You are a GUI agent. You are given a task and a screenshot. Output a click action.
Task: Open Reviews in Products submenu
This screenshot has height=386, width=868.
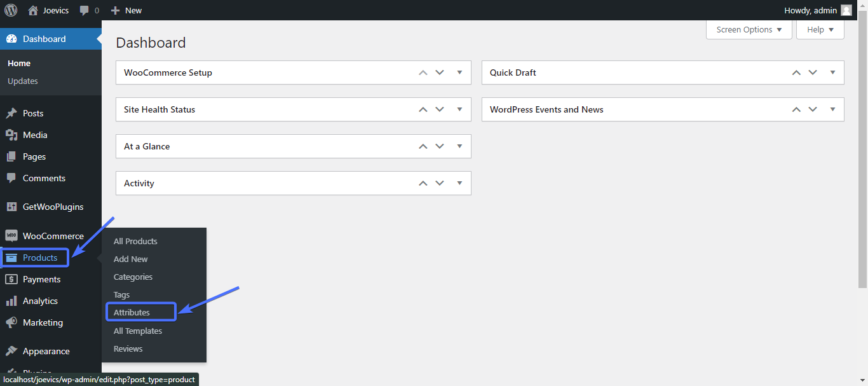point(128,348)
